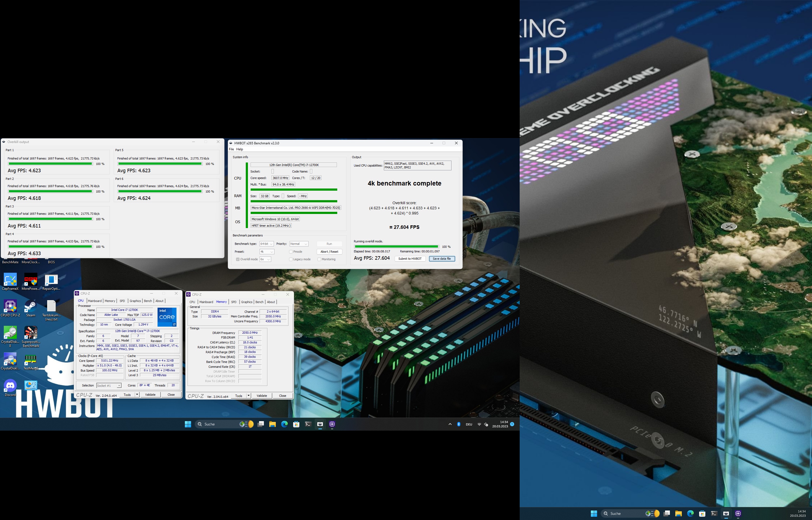
Task: Open the Superposition Benchmark desktop shortcut
Action: [x=31, y=336]
